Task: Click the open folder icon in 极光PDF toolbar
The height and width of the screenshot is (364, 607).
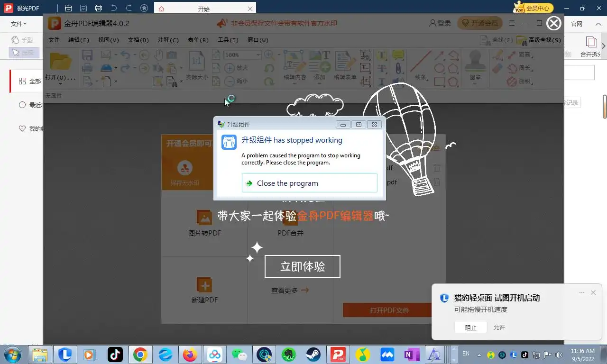Action: coord(68,8)
